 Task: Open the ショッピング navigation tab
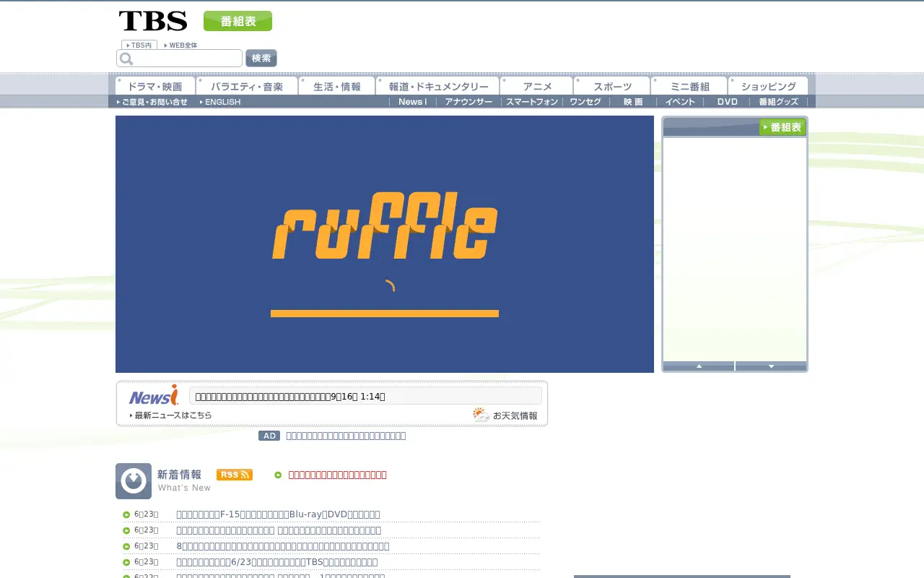(768, 86)
